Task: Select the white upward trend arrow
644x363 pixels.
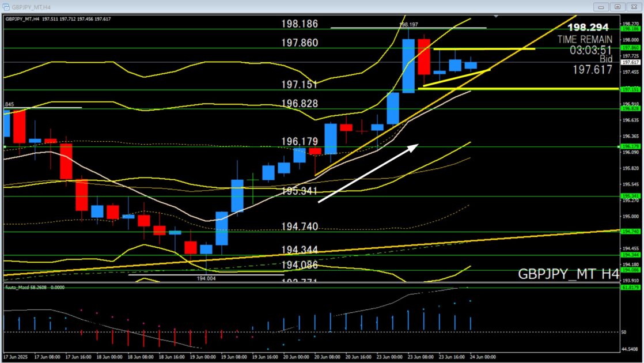Action: pyautogui.click(x=368, y=173)
